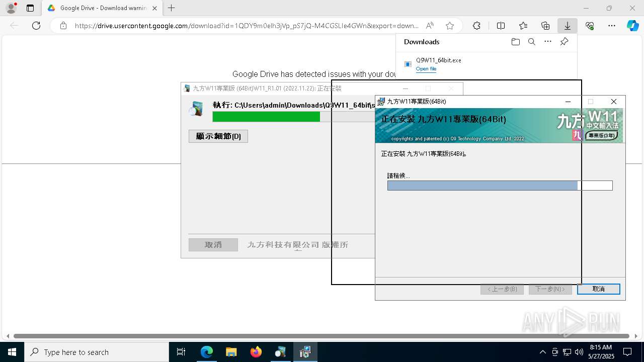The height and width of the screenshot is (362, 644).
Task: Open a new browser tab
Action: coord(172,8)
